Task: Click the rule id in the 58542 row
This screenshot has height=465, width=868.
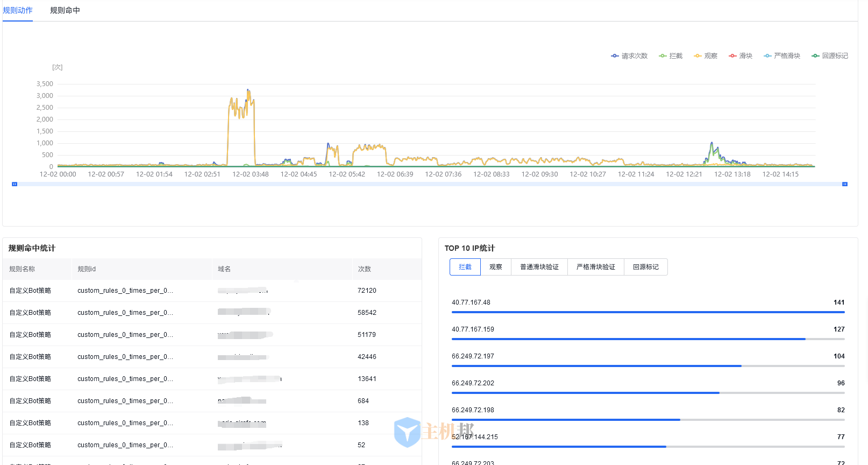Action: click(125, 313)
